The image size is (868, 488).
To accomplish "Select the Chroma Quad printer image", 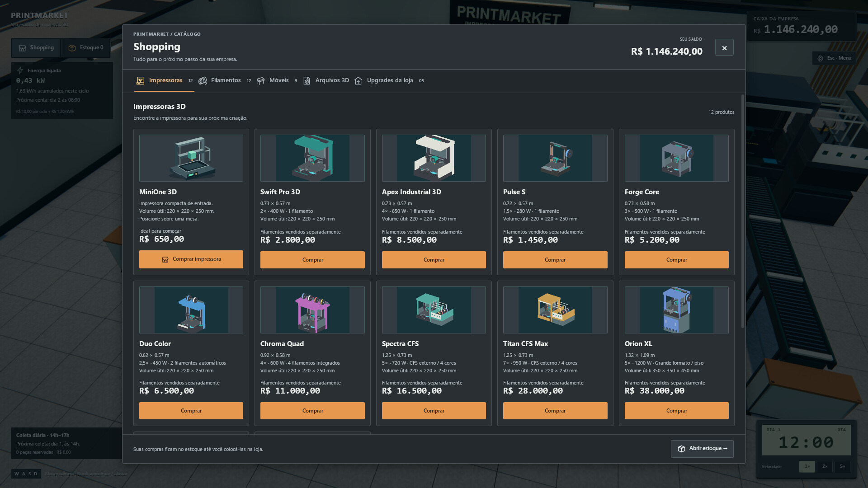I will coord(312,310).
